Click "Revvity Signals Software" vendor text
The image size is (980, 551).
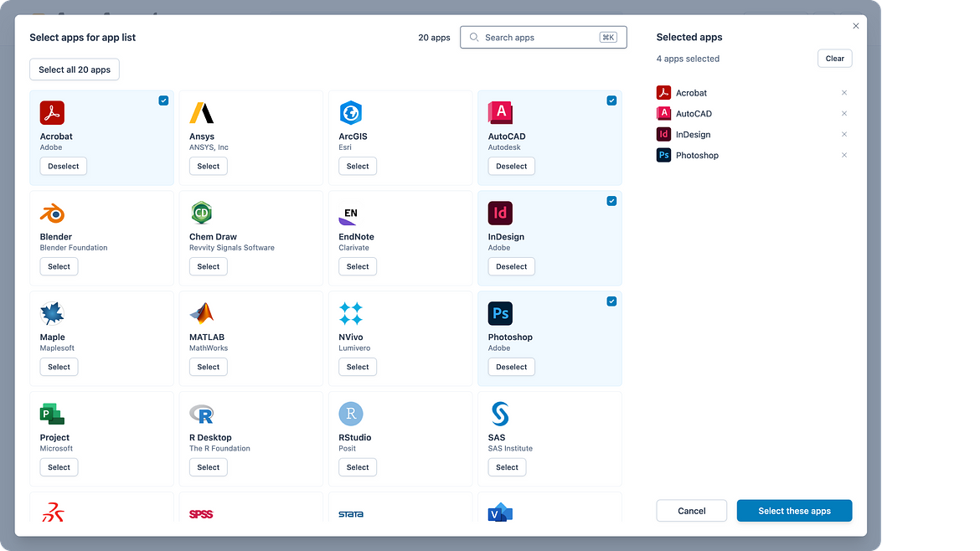(x=232, y=248)
